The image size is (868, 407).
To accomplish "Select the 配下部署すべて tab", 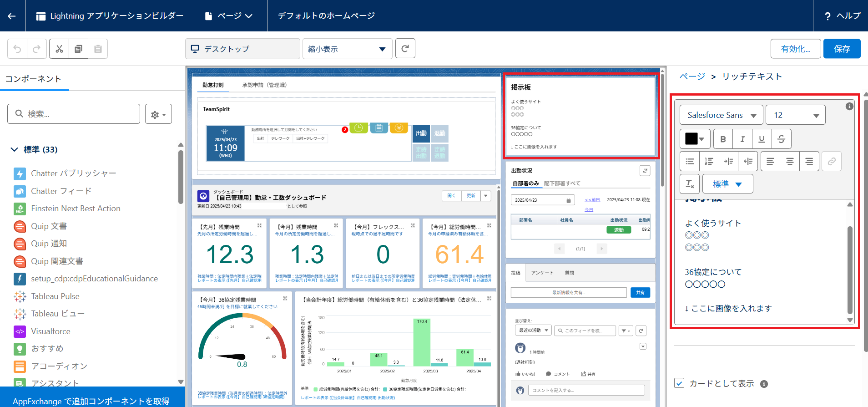I will click(562, 183).
